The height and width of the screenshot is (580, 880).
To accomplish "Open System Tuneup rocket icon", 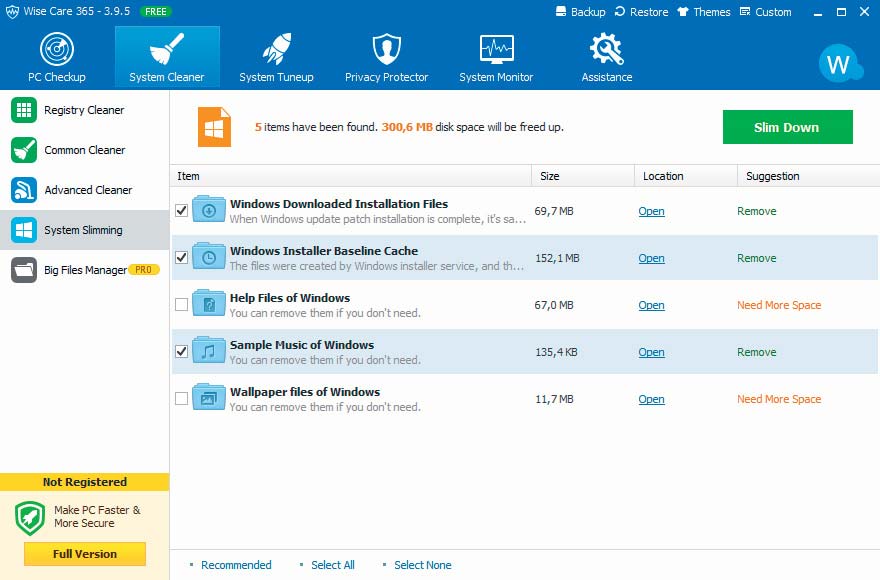I will coord(277,49).
